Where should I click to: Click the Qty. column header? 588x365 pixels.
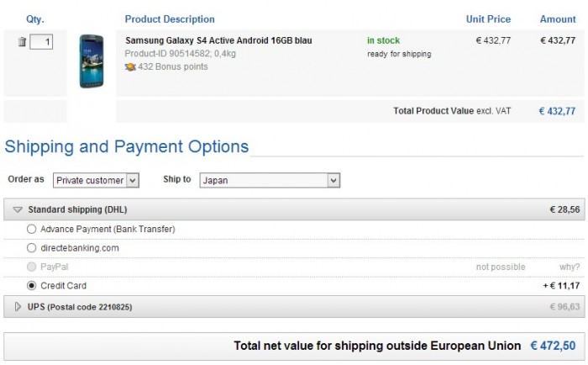[34, 19]
